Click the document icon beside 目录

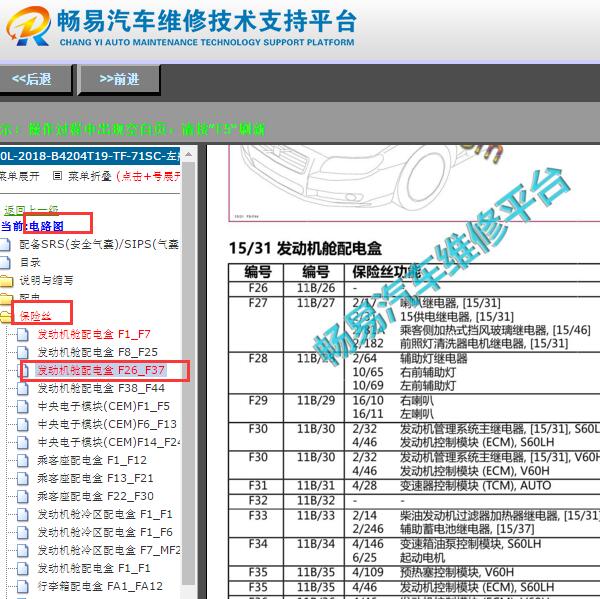[5, 262]
